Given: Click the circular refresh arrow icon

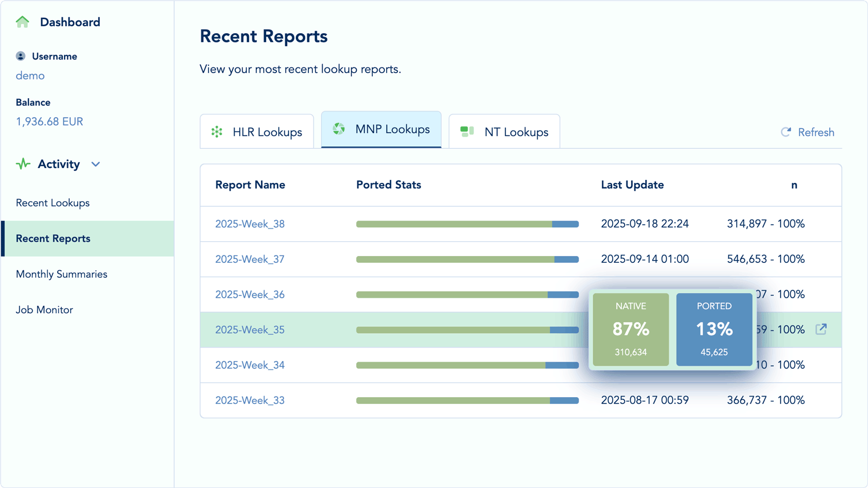Looking at the screenshot, I should pyautogui.click(x=786, y=132).
